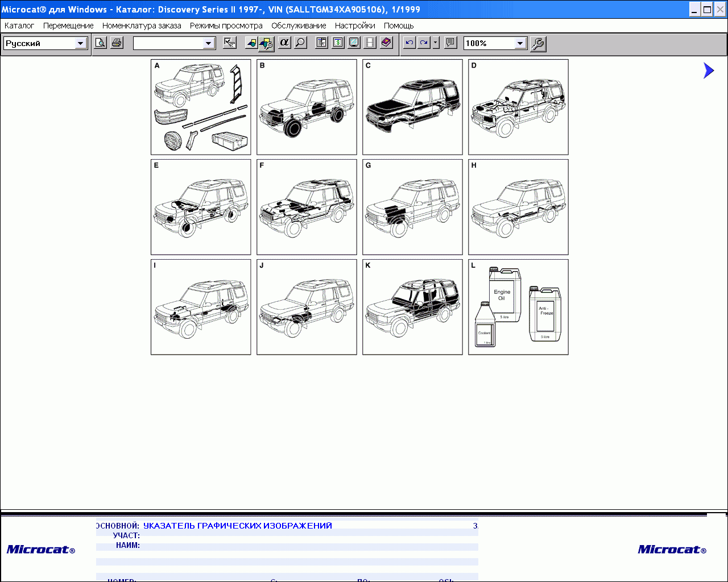Select illustration E thumbnail

pyautogui.click(x=201, y=207)
